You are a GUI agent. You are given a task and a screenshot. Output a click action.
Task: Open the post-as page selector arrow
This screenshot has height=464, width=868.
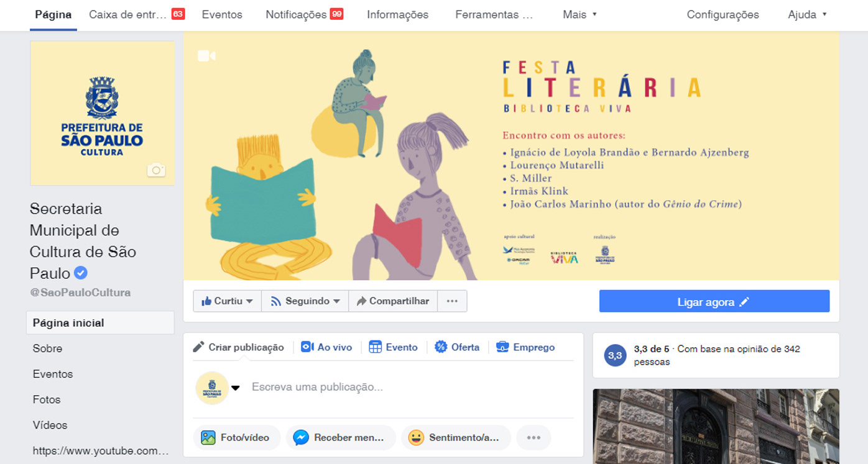click(x=236, y=388)
